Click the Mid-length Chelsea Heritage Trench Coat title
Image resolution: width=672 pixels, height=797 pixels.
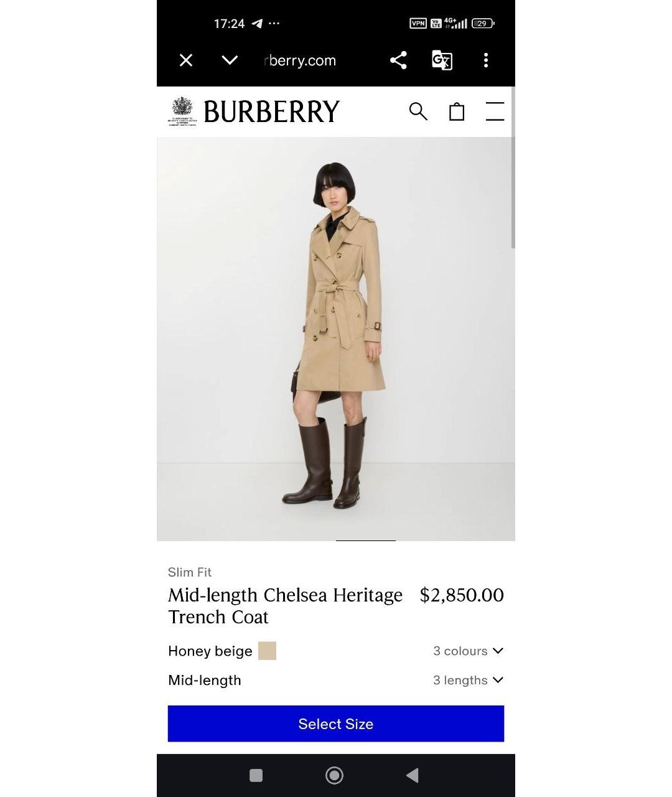286,606
